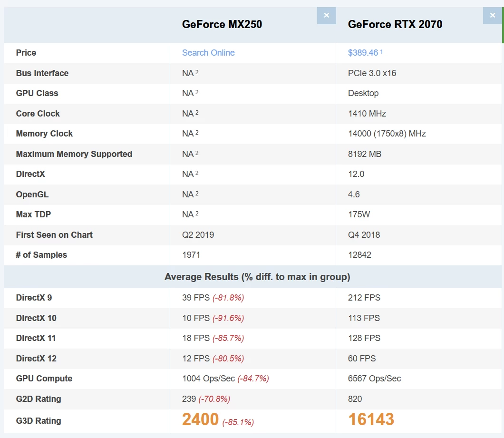Click the 6567 Ops/Sec result

374,379
